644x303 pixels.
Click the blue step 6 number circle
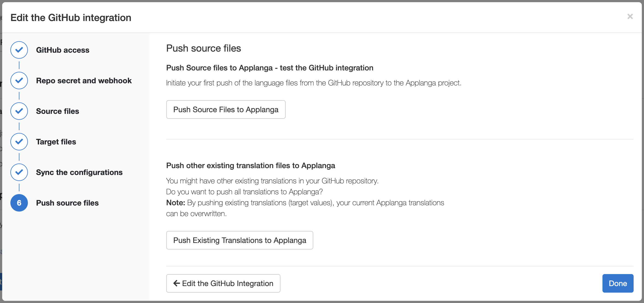click(x=19, y=203)
